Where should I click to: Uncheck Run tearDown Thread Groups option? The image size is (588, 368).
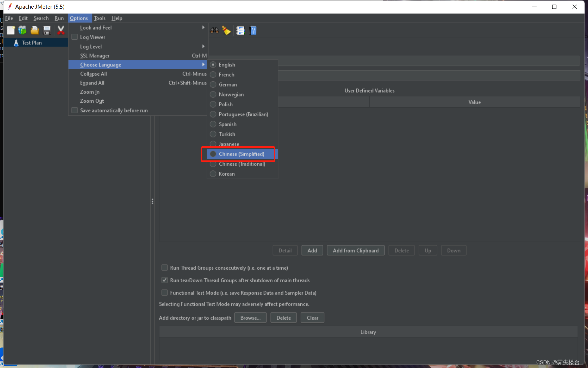click(x=165, y=280)
